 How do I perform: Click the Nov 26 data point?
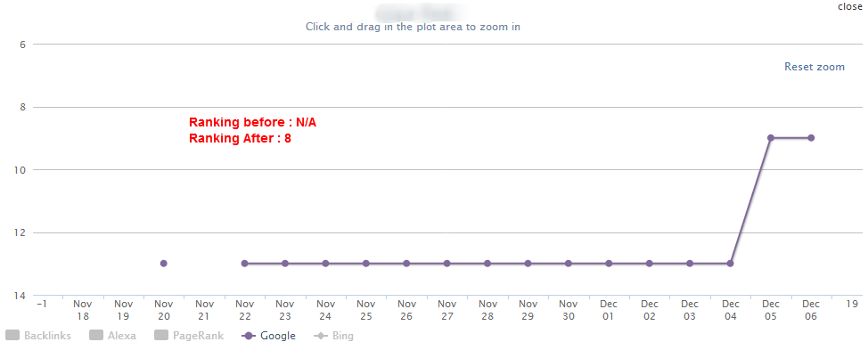click(406, 264)
